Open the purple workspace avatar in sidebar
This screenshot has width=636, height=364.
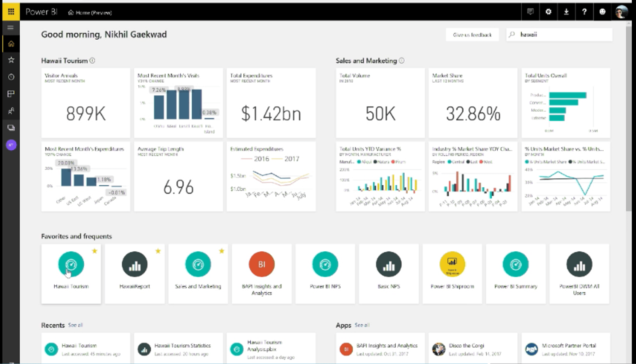tap(11, 145)
